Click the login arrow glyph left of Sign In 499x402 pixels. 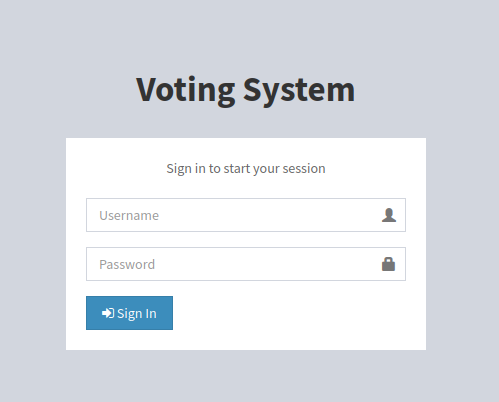point(108,313)
